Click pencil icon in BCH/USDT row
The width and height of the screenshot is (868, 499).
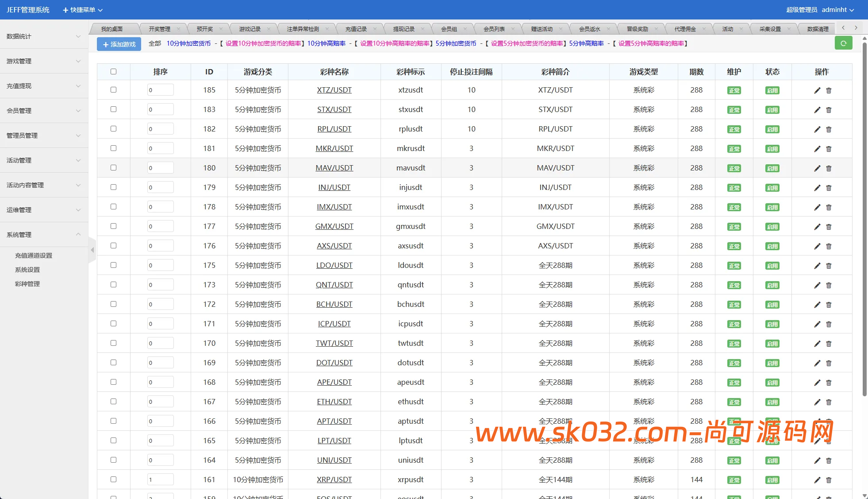pos(817,305)
